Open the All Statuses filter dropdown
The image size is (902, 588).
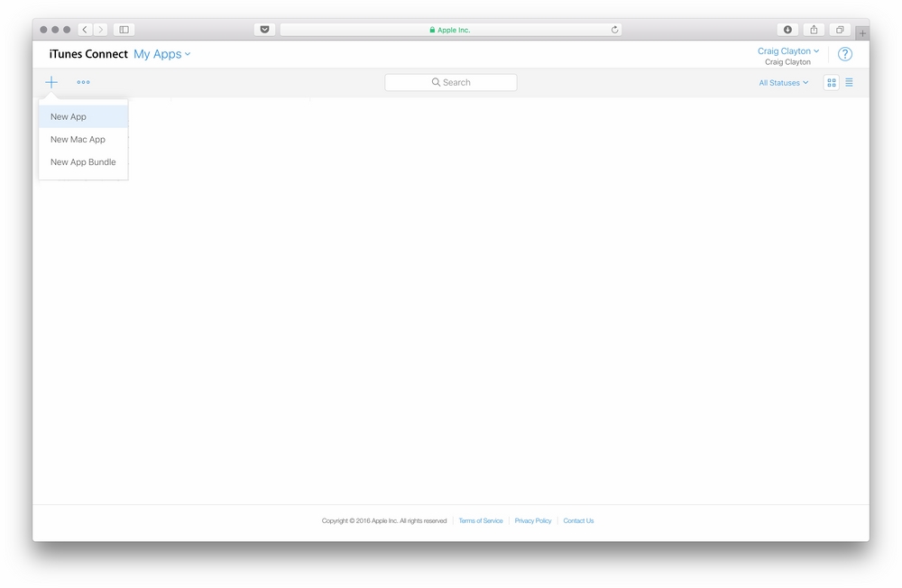point(784,83)
